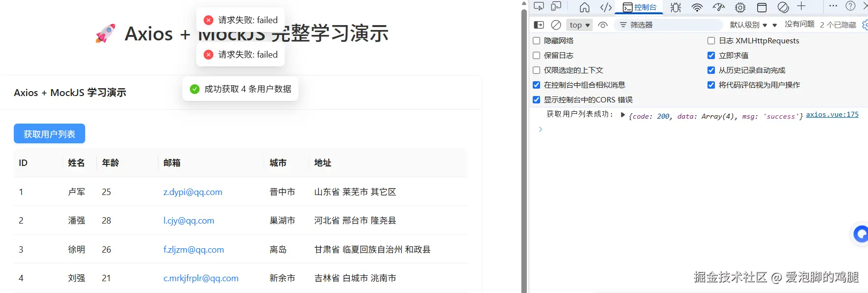Open the Network panel wifi icon
Image resolution: width=868 pixels, height=293 pixels.
pos(697,7)
